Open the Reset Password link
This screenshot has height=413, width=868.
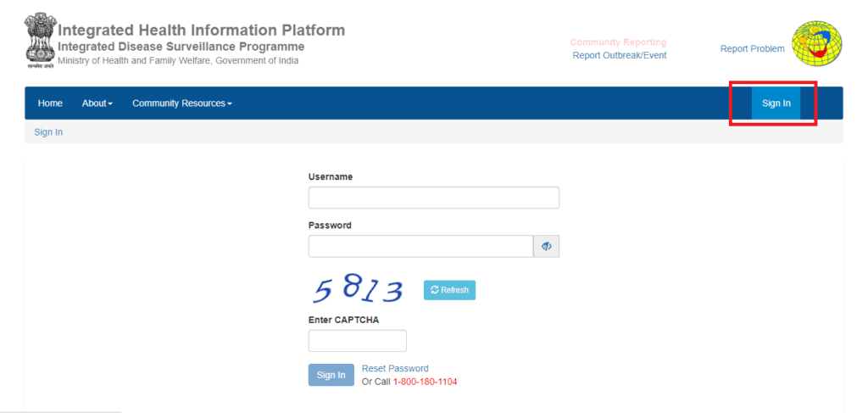click(x=395, y=368)
